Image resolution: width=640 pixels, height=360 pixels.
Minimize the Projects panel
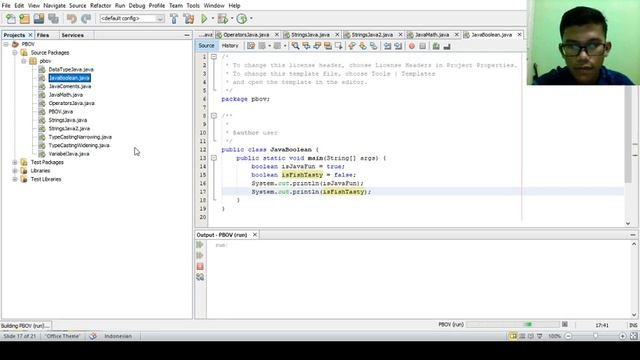tap(187, 35)
